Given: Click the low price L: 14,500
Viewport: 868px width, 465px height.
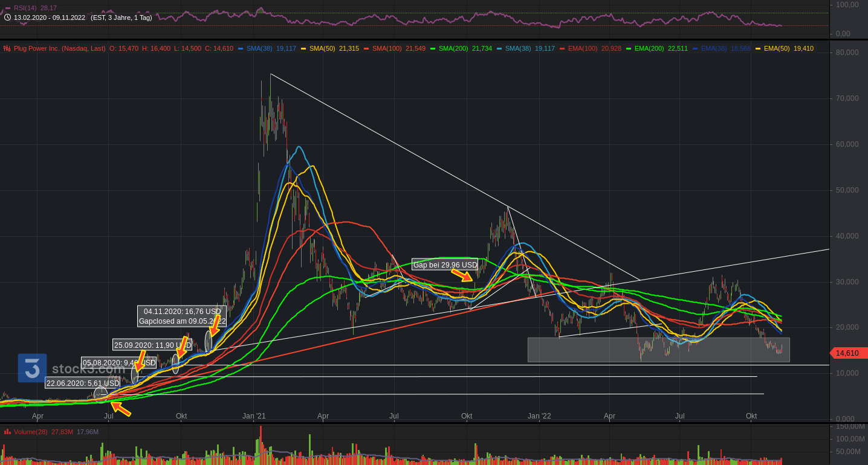Looking at the screenshot, I should click(188, 48).
